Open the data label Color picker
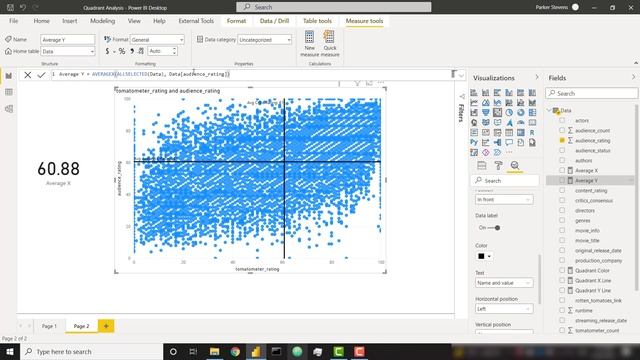The image size is (640, 360). [x=484, y=256]
